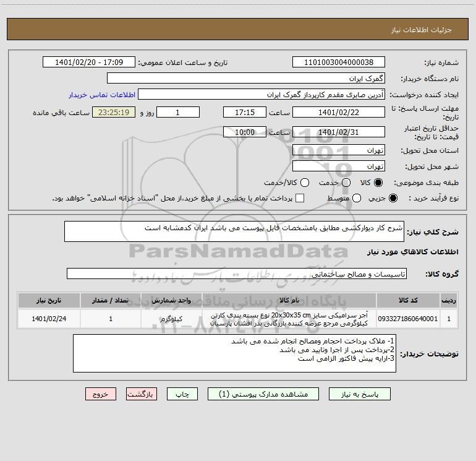Click the آجر سرامیکی product name cell
Screen dimensions: 476x461
pyautogui.click(x=289, y=319)
